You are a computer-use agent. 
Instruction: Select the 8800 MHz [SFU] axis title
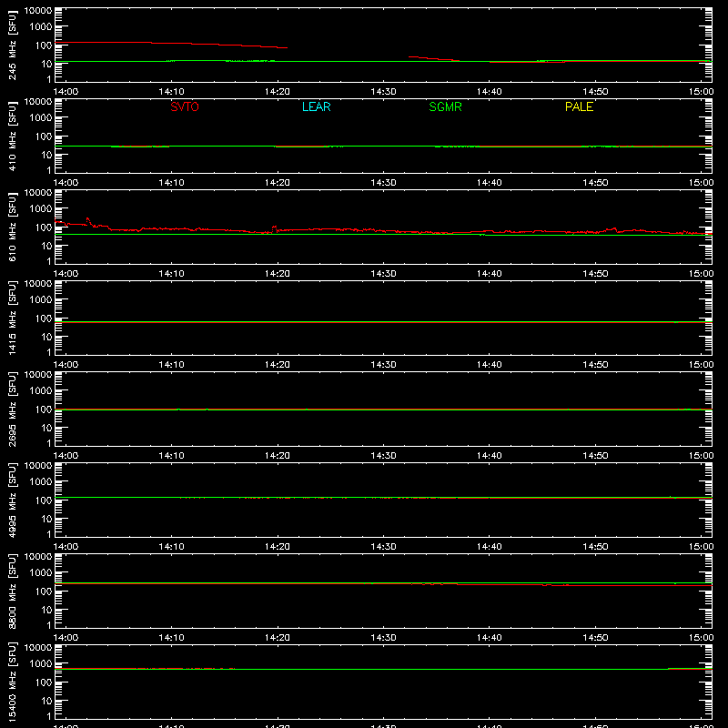12,591
